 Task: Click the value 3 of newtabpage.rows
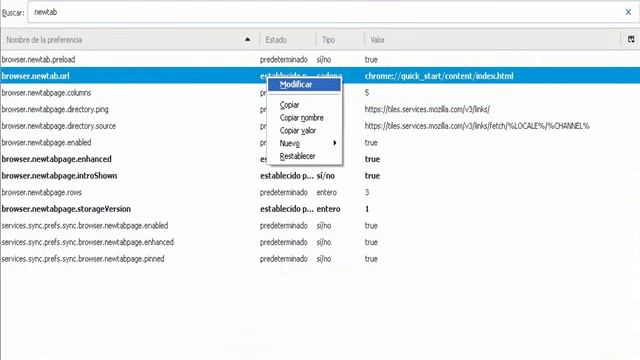click(x=367, y=192)
